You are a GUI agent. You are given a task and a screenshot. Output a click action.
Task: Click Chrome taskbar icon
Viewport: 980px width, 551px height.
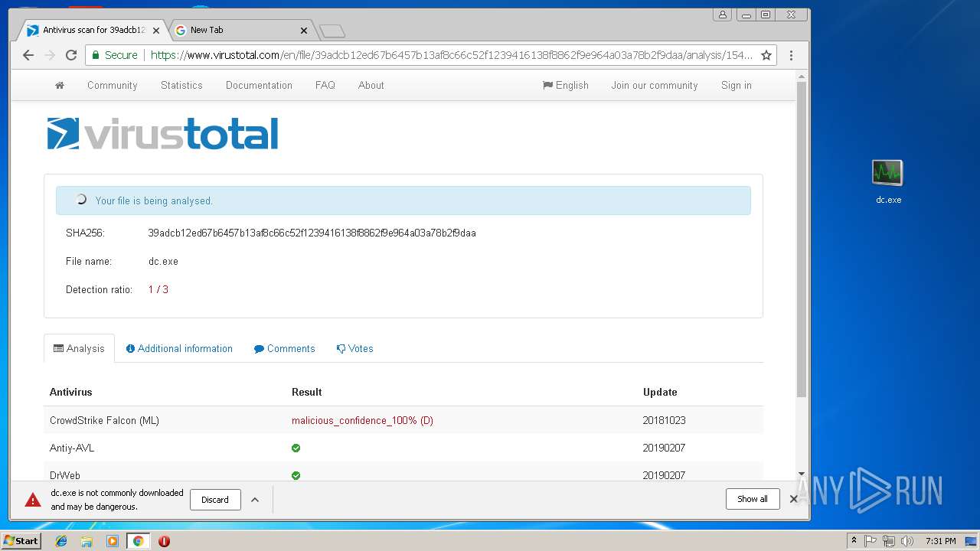coord(139,541)
